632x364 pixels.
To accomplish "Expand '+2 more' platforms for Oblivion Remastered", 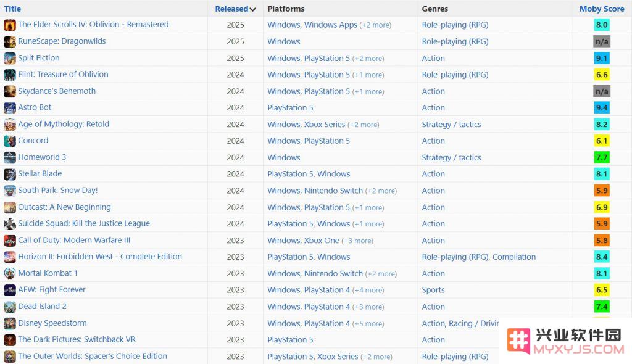I will click(375, 25).
